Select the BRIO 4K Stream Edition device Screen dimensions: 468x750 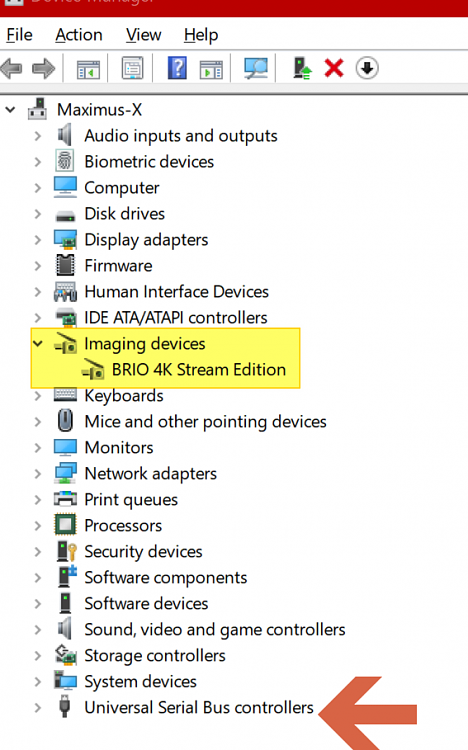pos(199,370)
